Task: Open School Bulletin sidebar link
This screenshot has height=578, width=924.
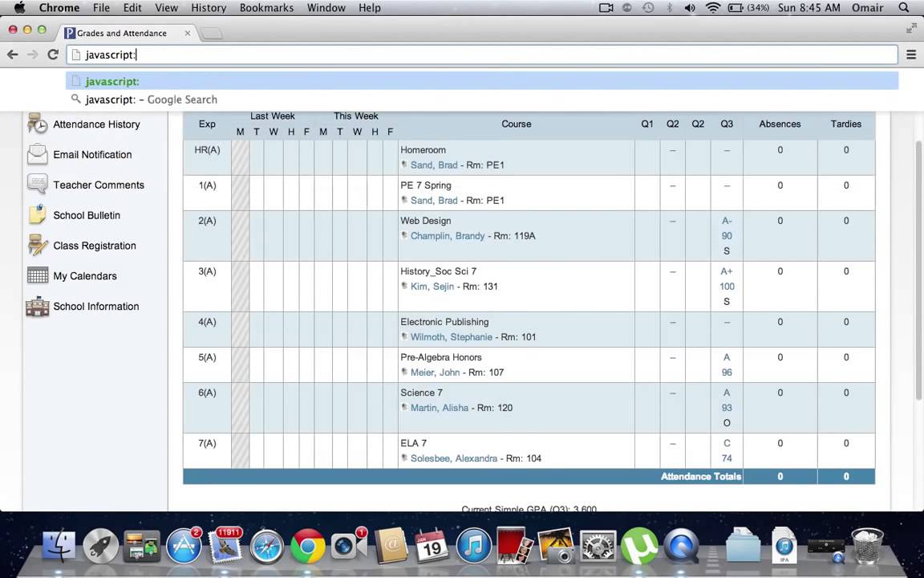Action: click(x=87, y=215)
